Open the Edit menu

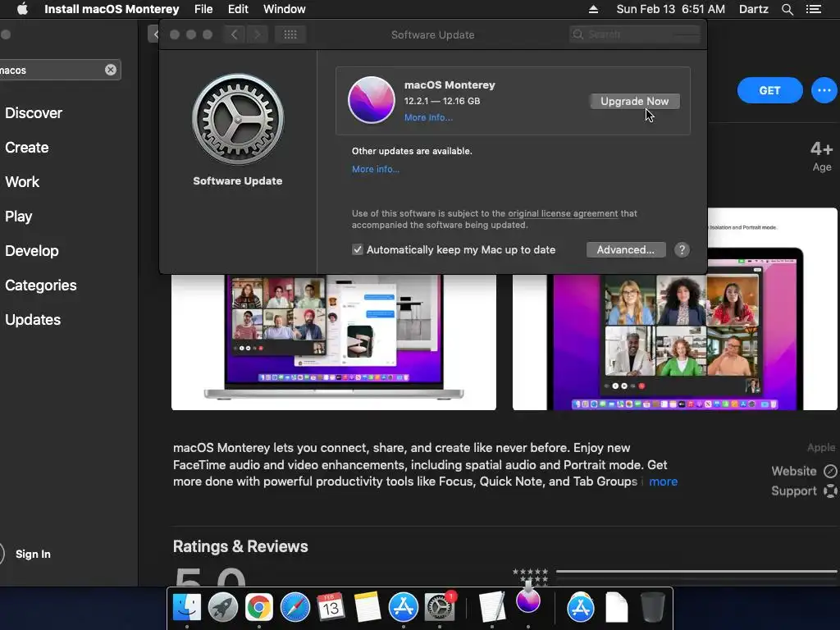tap(238, 9)
